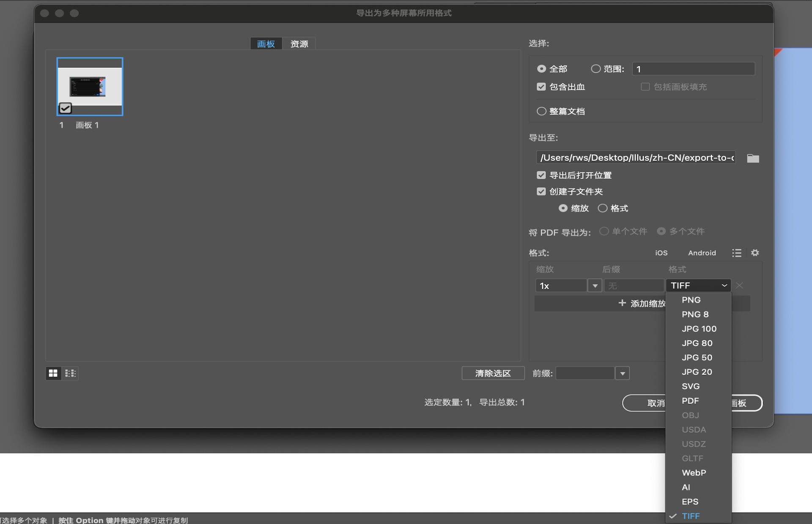Switch to compact list view

(x=70, y=373)
